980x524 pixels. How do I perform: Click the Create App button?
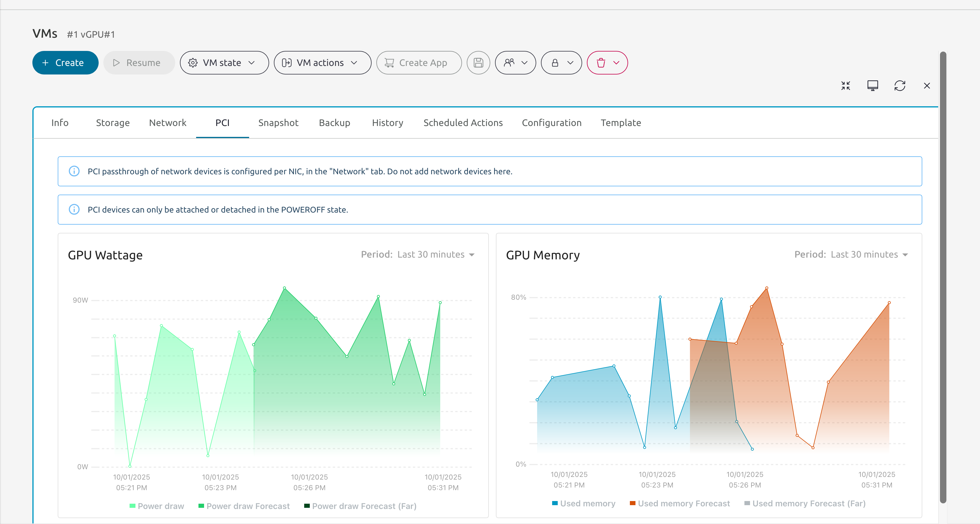click(418, 63)
